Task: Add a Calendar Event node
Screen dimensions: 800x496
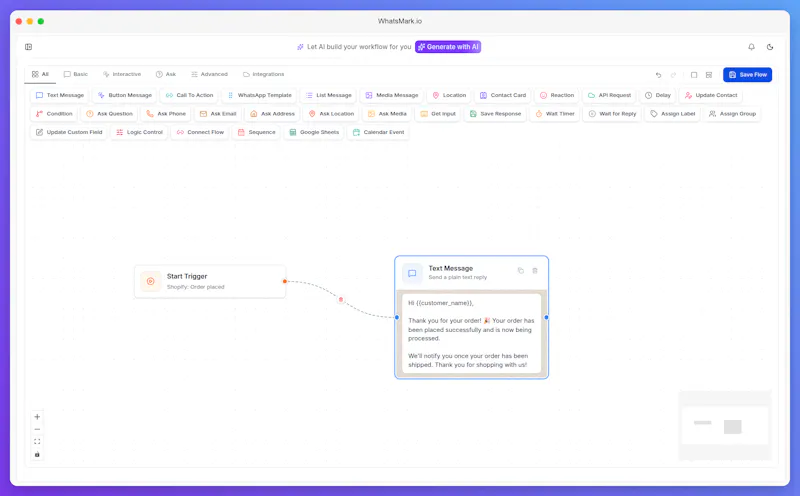Action: tap(378, 132)
